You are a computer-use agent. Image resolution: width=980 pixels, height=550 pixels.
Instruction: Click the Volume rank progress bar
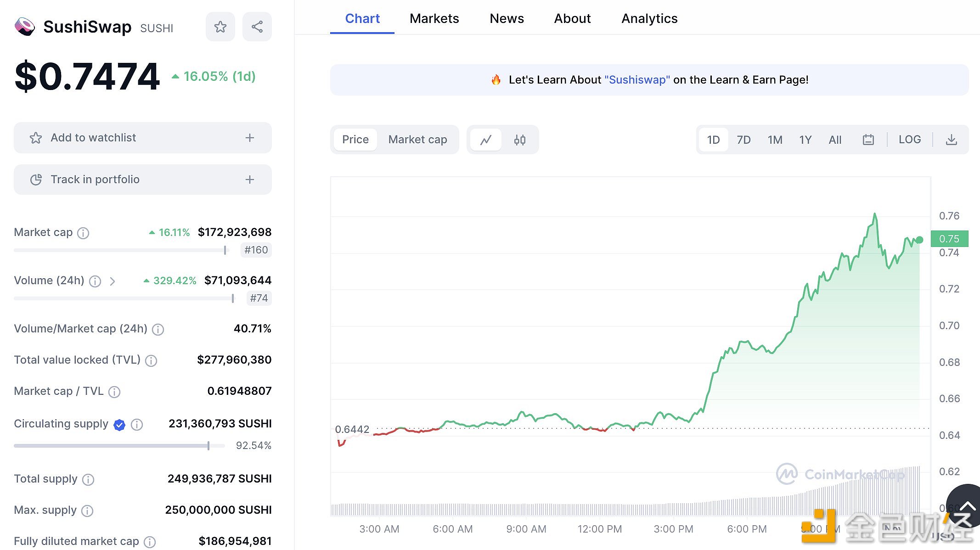[x=124, y=298]
